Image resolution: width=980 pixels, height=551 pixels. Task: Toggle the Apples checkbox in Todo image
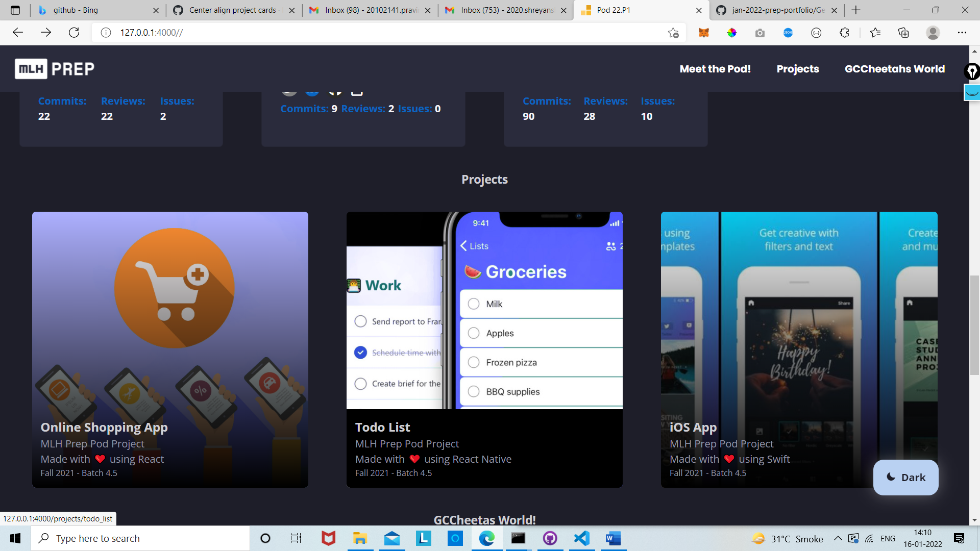[474, 333]
